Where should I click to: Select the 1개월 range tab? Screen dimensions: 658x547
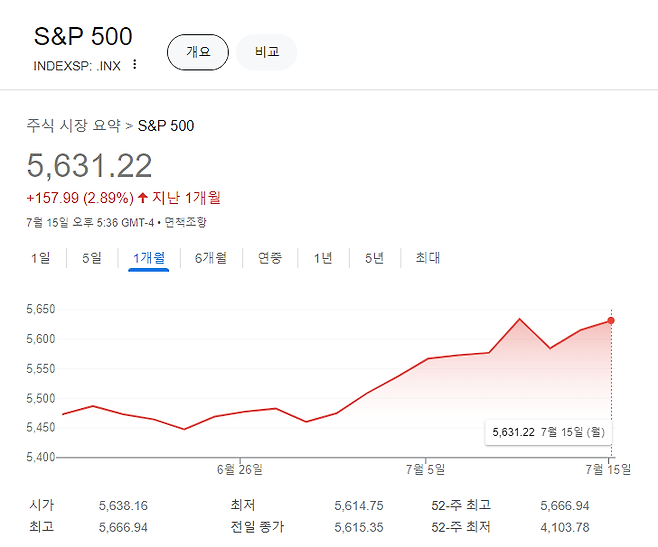[149, 258]
